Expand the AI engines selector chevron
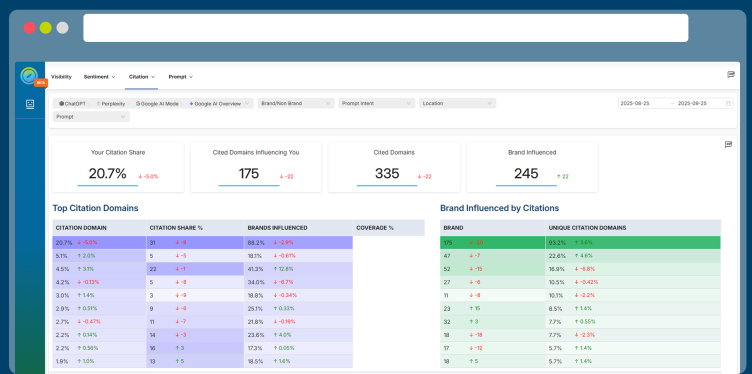 (247, 103)
